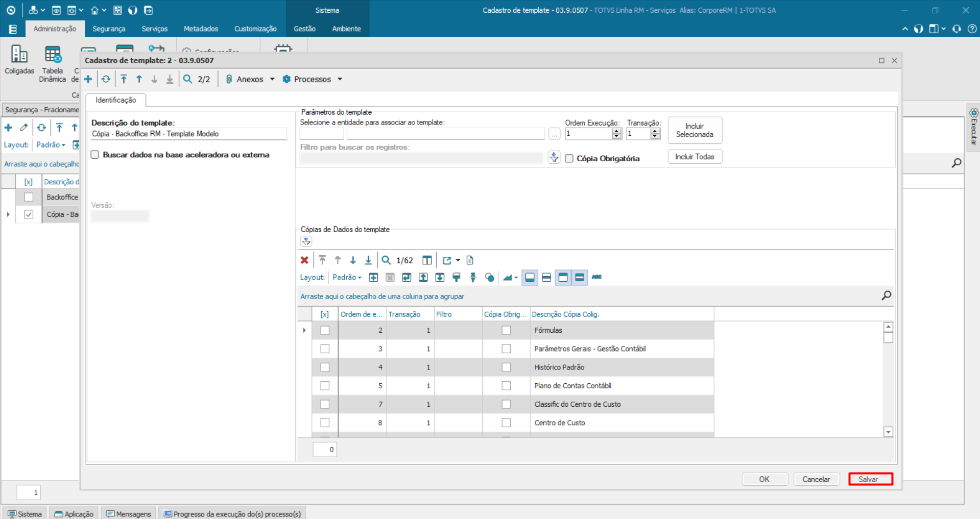Click the magnifier icon next to 1/62
The image size is (980, 519).
(386, 260)
